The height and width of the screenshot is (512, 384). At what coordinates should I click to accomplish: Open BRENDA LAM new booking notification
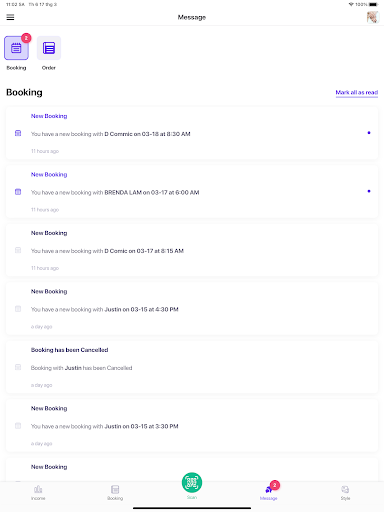[192, 192]
